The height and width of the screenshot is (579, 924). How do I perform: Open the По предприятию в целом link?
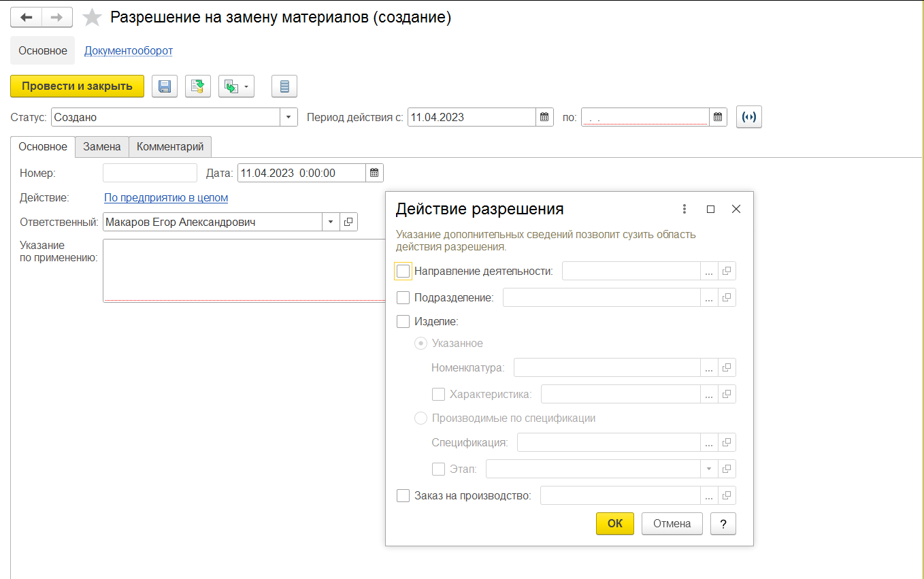166,197
